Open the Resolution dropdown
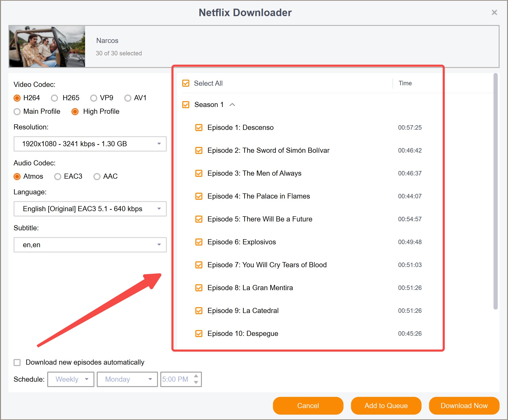The height and width of the screenshot is (420, 508). coord(90,144)
